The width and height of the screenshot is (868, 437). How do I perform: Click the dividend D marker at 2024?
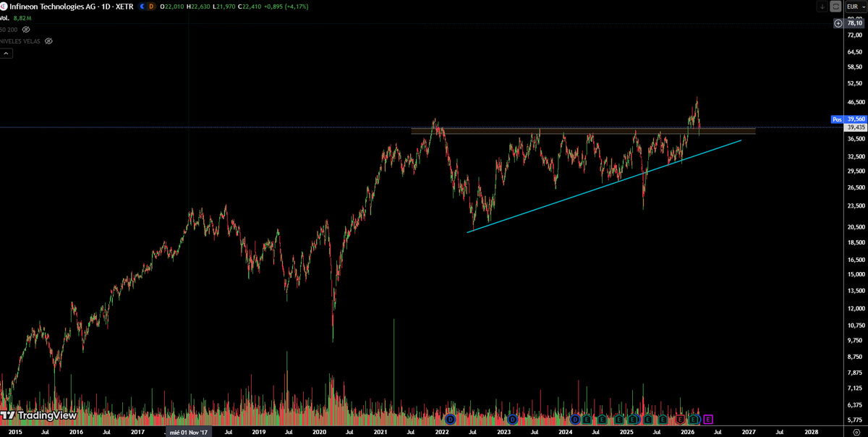[x=575, y=419]
